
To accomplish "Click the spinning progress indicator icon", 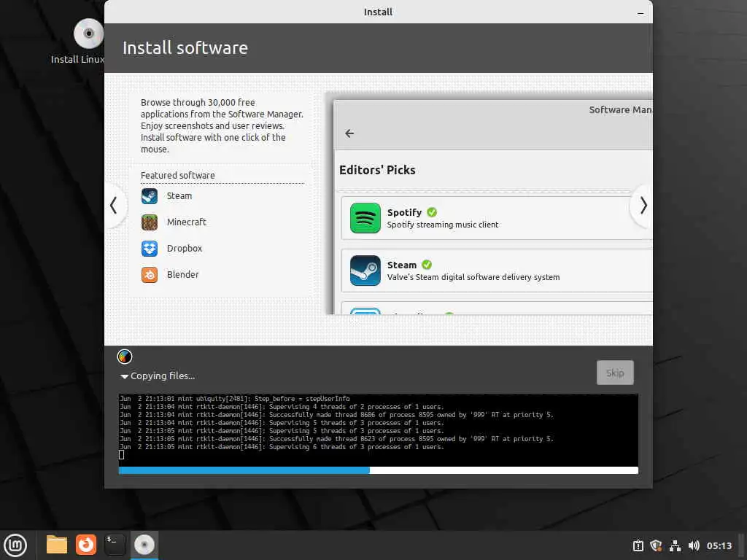I will click(125, 357).
